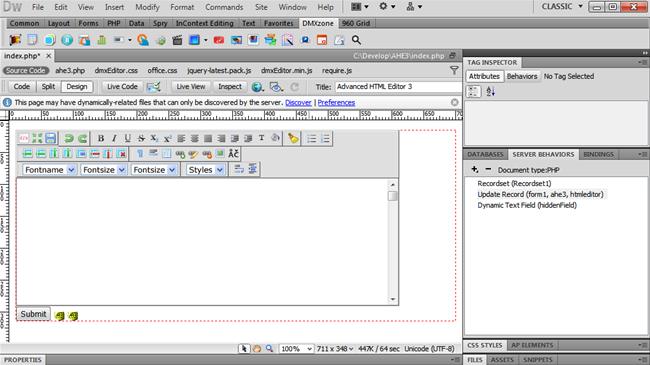Open the Fontname dropdown
Image resolution: width=650 pixels, height=365 pixels.
tap(49, 170)
